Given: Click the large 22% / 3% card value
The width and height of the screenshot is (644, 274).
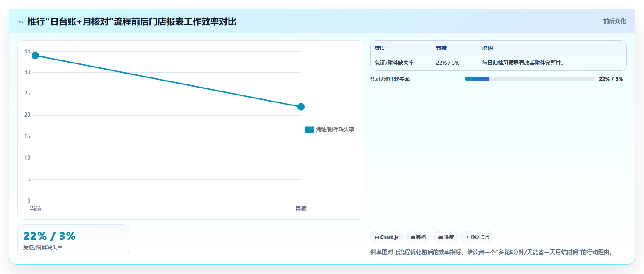Looking at the screenshot, I should coord(49,236).
